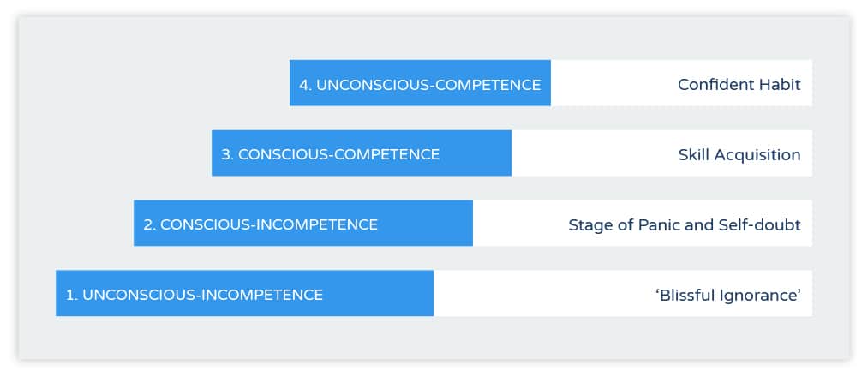
Task: Click the word 'Self-doubt' in stage 2 row
Action: click(x=761, y=225)
